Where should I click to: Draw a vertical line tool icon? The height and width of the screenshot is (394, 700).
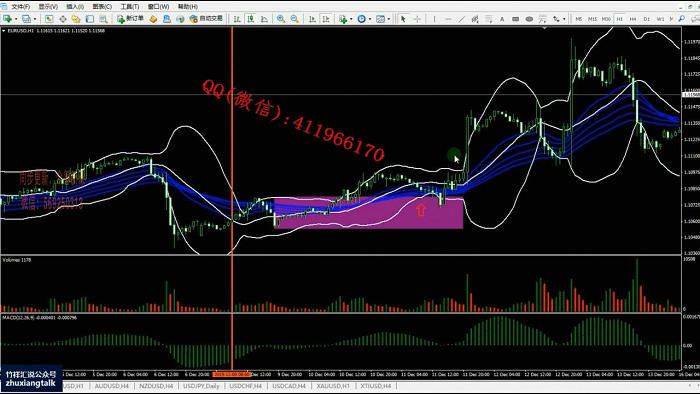coord(434,19)
